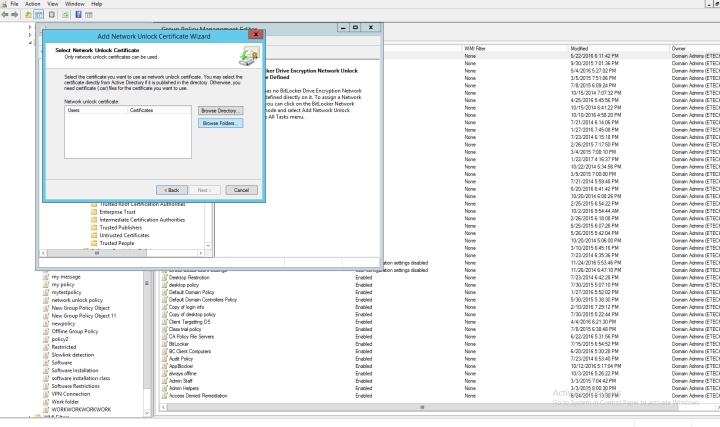
Task: Click the GPO icon beside Admin Staff
Action: (x=164, y=381)
